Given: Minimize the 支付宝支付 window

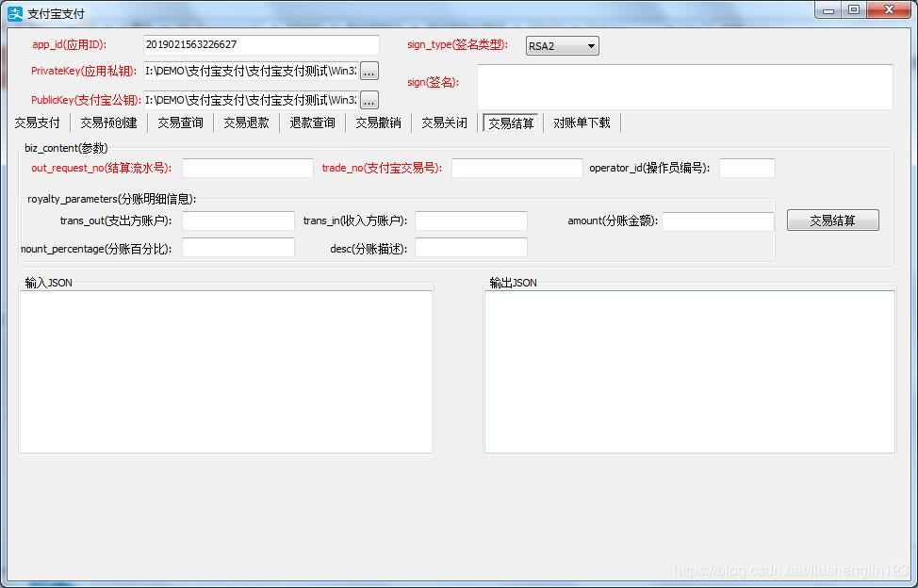Looking at the screenshot, I should (x=829, y=9).
